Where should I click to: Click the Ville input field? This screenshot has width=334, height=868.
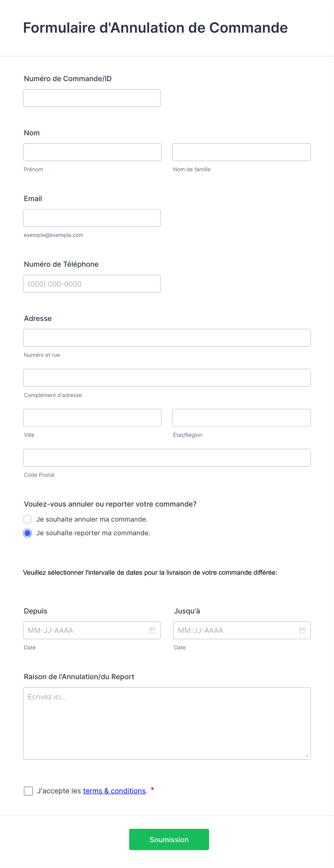[x=92, y=417]
